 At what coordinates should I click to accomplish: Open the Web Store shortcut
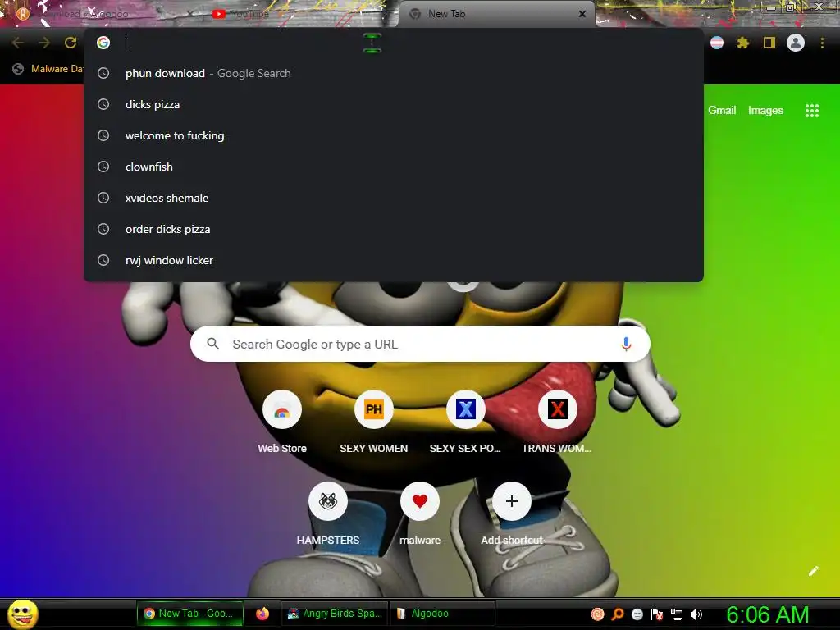[282, 422]
